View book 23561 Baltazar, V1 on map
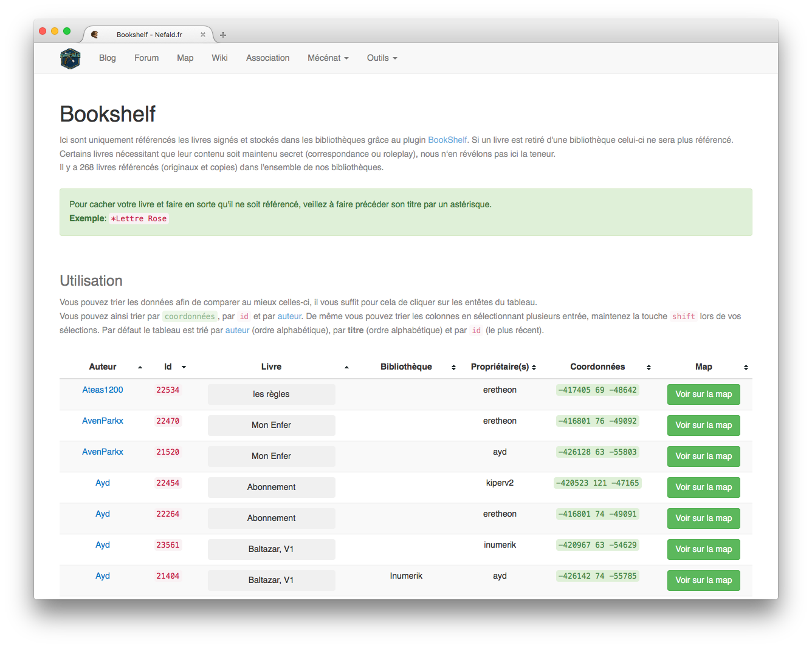 point(703,549)
